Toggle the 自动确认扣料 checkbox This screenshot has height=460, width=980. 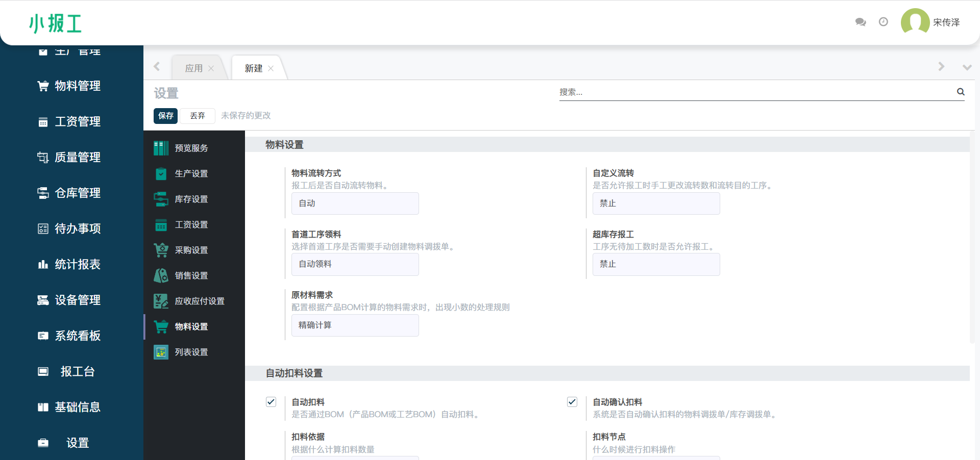click(x=572, y=402)
